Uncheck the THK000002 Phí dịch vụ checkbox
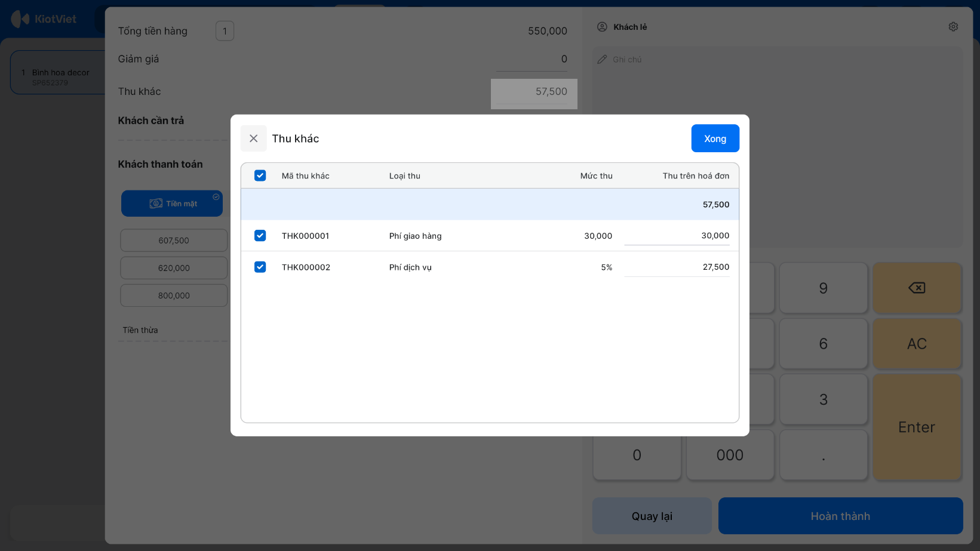This screenshot has width=980, height=551. 260,267
